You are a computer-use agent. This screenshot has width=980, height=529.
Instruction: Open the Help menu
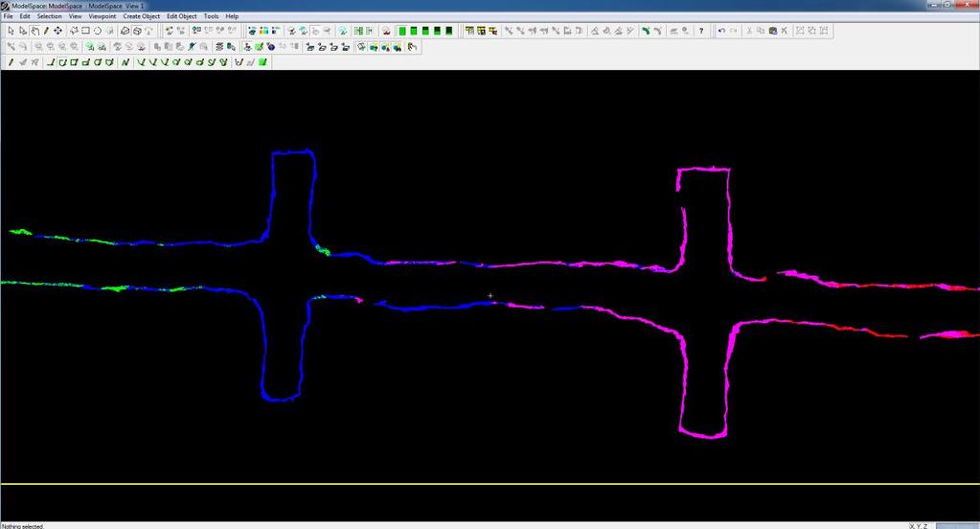232,16
